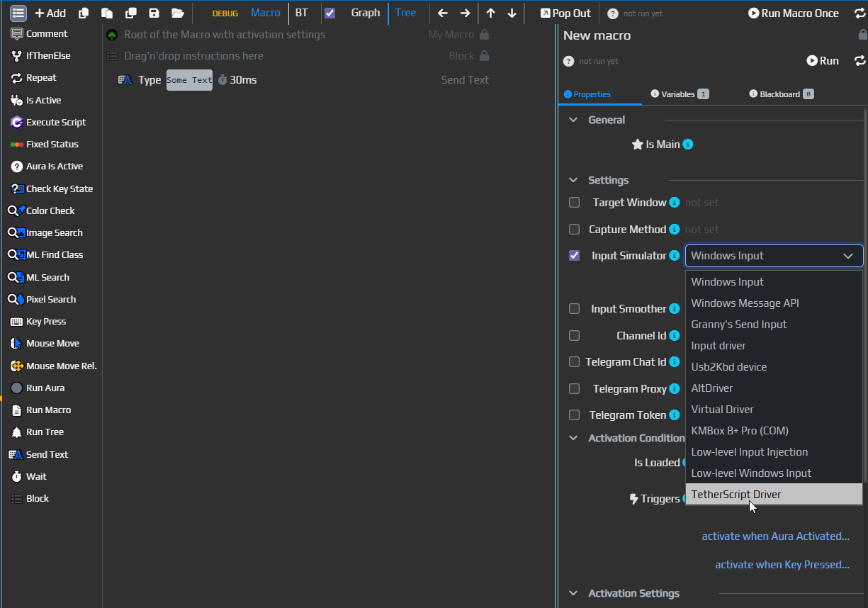Image resolution: width=868 pixels, height=608 pixels.
Task: Click the list view icon in toolbar
Action: [18, 13]
